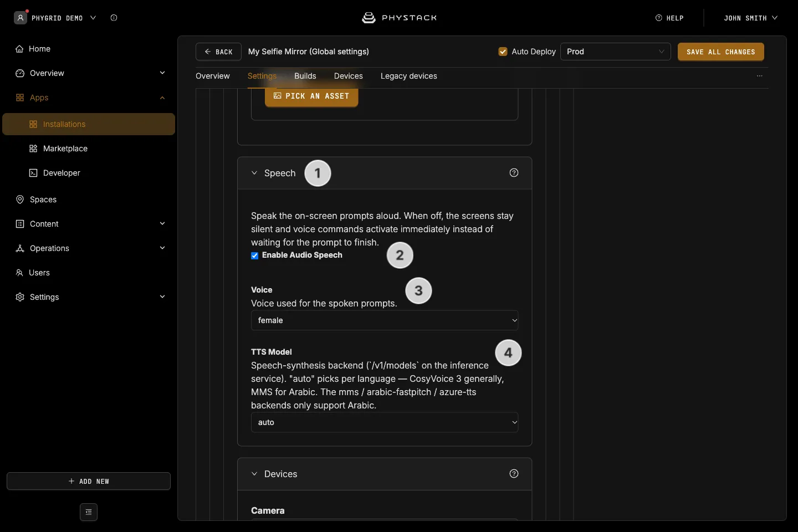Click the Users people icon
Viewport: 798px width, 532px height.
(x=19, y=273)
